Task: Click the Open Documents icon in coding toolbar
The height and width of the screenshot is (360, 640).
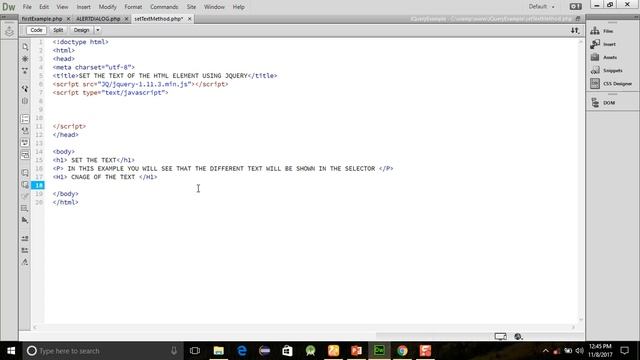Action: [25, 47]
